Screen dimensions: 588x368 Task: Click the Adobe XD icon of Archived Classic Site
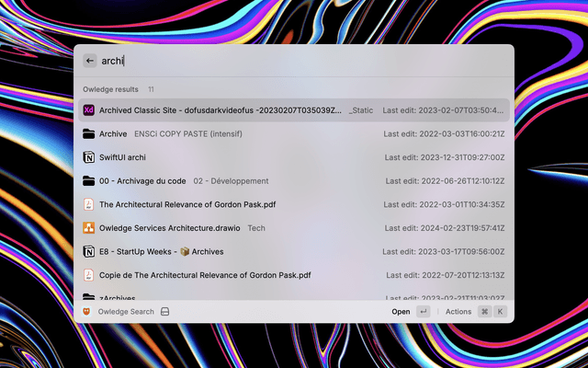89,110
